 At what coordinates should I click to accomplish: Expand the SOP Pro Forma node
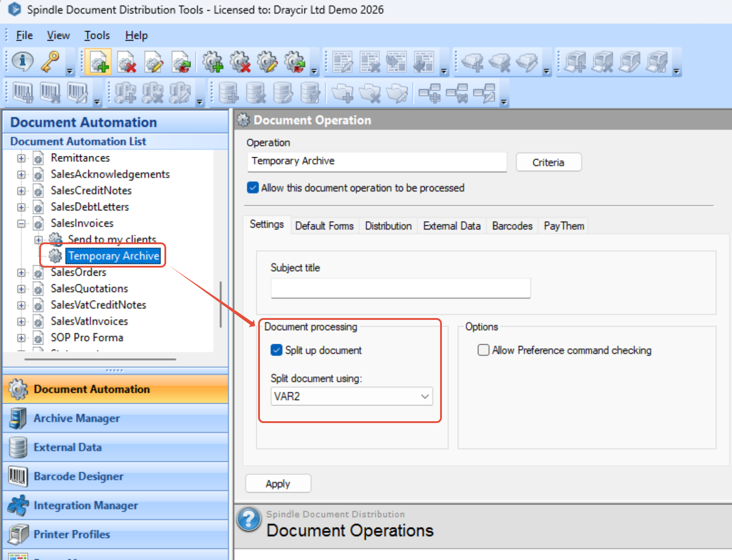21,337
